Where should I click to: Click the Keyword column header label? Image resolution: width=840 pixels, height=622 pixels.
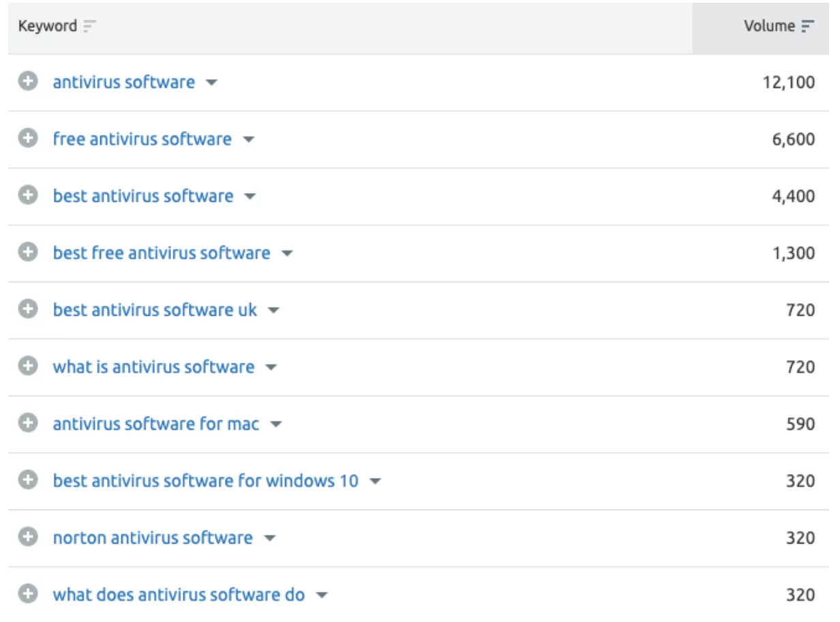[48, 27]
